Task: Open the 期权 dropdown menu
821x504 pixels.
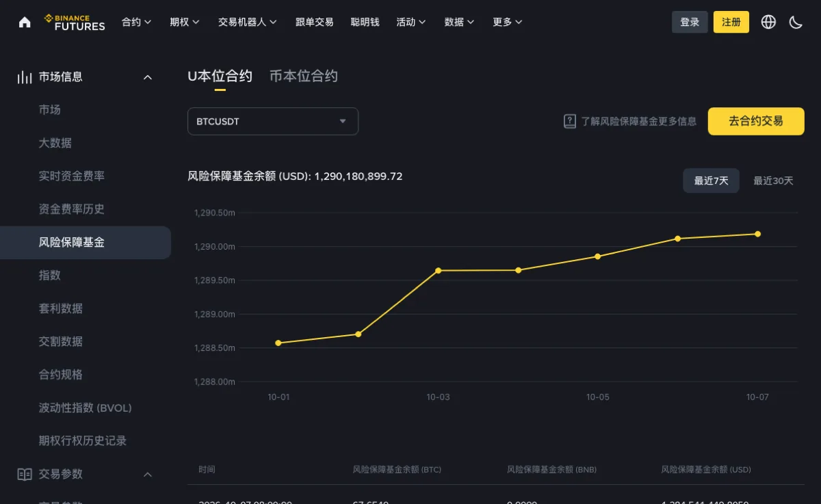Action: [x=185, y=22]
